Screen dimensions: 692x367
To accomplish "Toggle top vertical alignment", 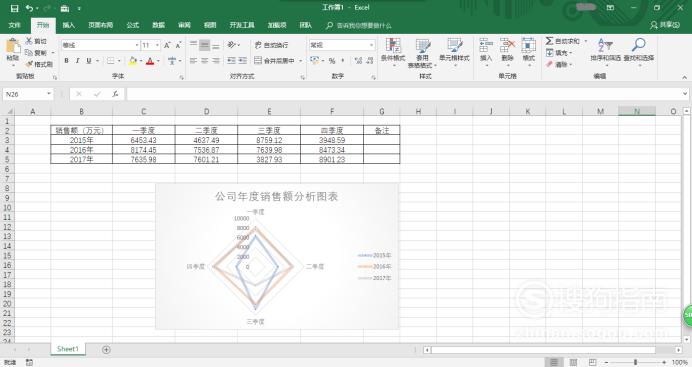I will [193, 45].
